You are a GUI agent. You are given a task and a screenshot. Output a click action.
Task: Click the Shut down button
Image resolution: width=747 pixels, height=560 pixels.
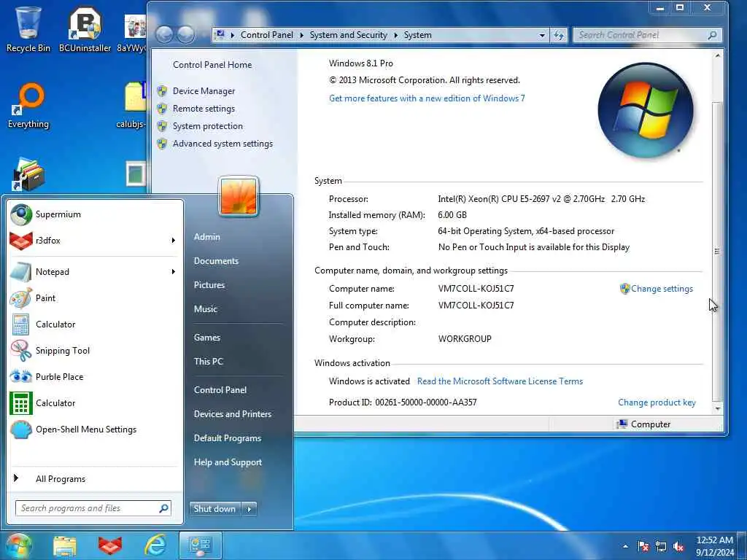(215, 509)
